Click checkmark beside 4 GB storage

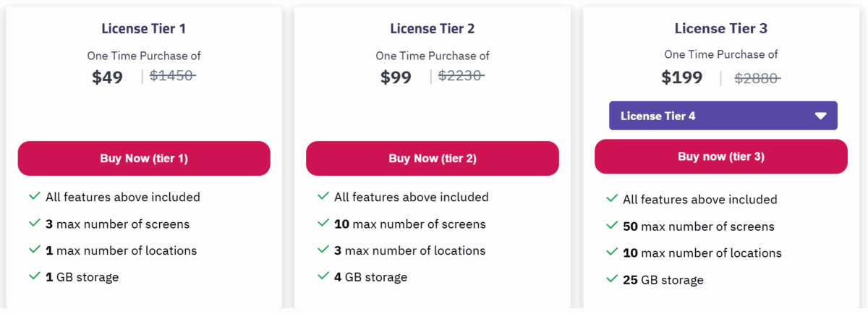(323, 276)
